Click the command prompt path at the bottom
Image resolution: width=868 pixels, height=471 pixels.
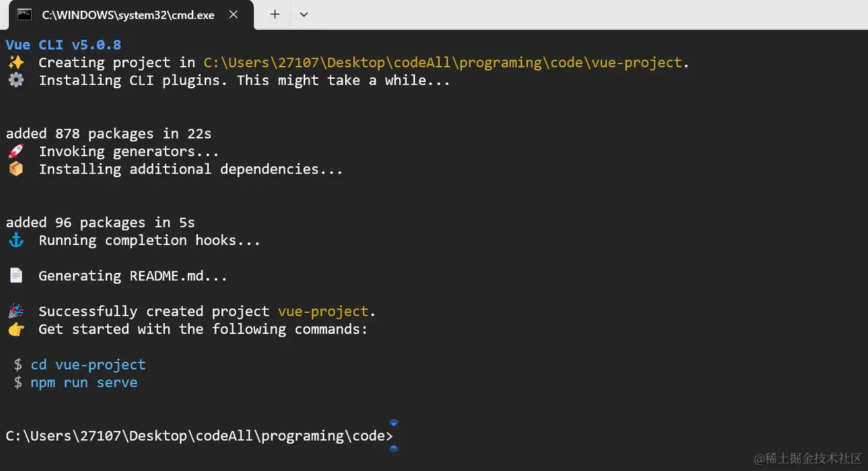(x=199, y=436)
